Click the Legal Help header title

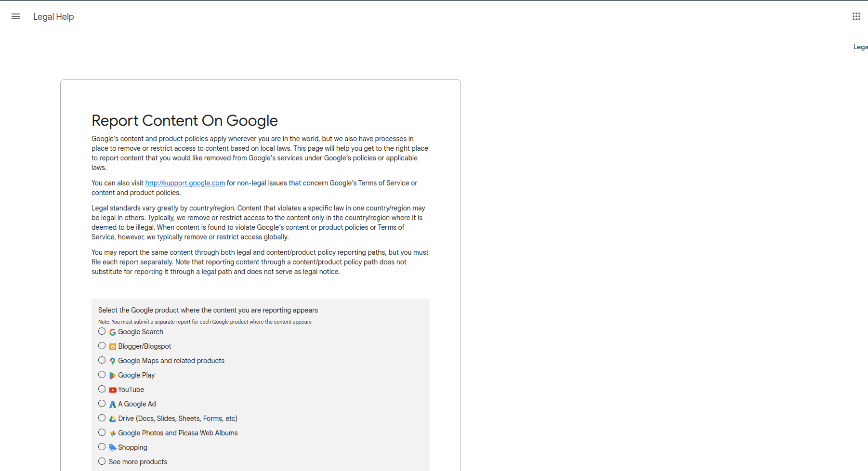point(53,17)
